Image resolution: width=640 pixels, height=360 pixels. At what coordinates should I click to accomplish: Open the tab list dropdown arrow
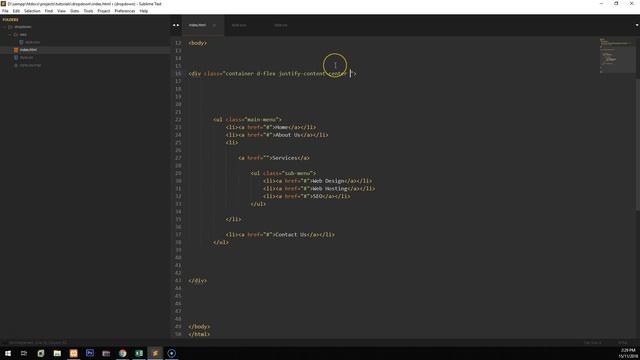(x=637, y=25)
